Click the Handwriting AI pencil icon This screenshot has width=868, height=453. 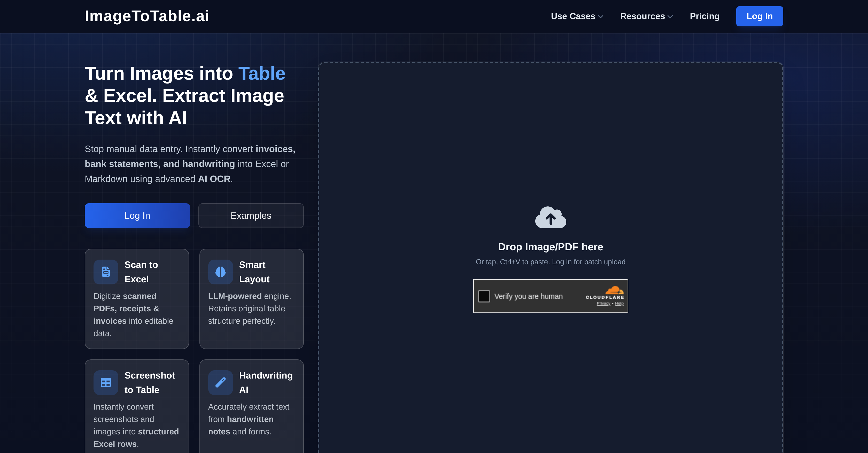[220, 382]
